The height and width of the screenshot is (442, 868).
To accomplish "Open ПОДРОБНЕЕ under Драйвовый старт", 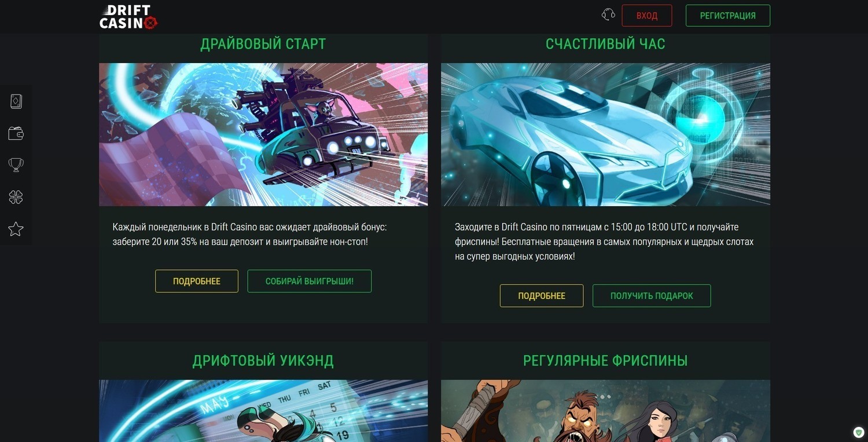I will (x=197, y=281).
